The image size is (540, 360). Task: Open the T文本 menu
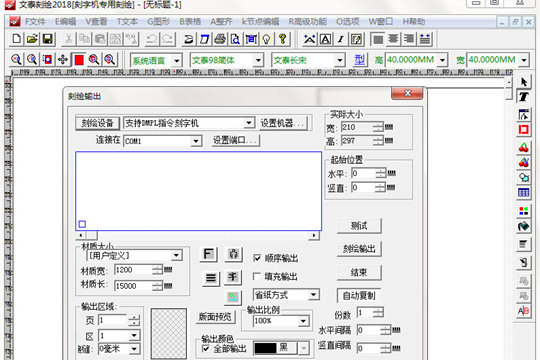pos(127,22)
